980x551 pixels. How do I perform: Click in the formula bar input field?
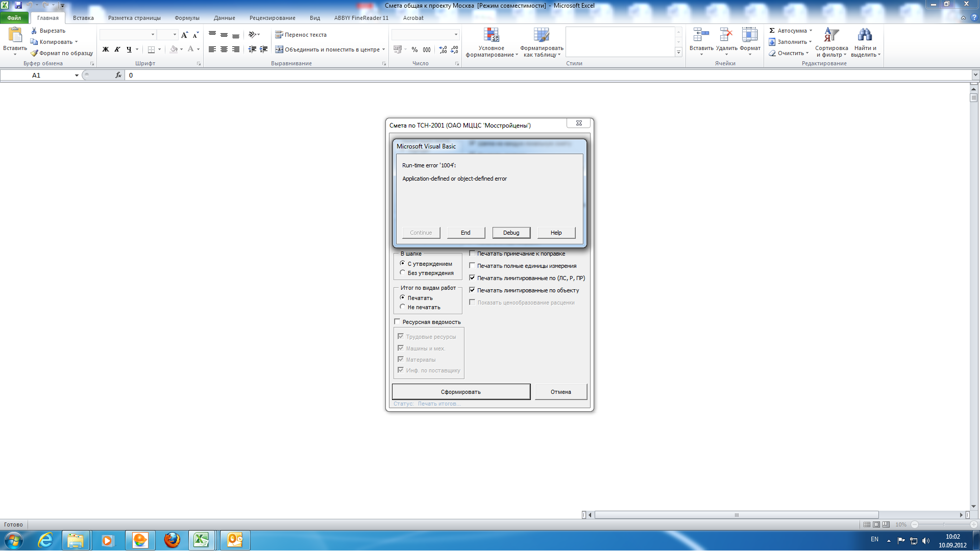[549, 75]
